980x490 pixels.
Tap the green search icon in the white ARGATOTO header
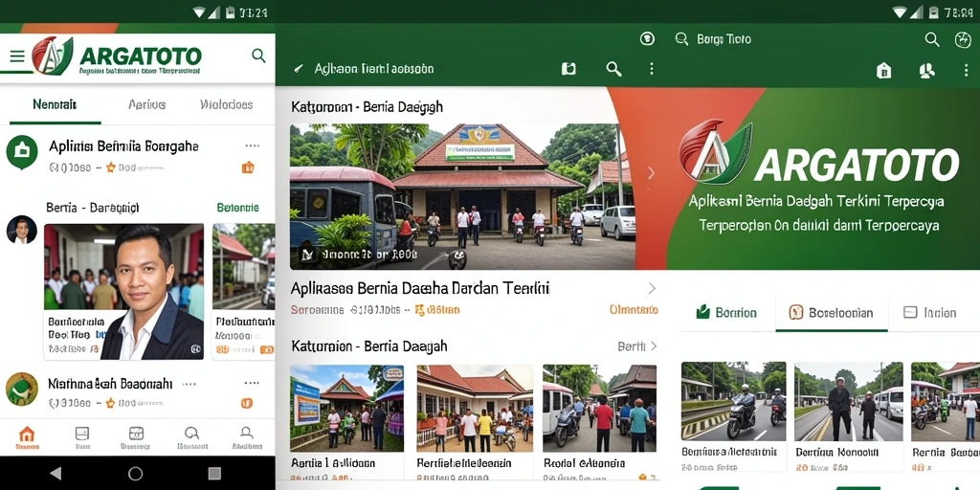tap(258, 56)
